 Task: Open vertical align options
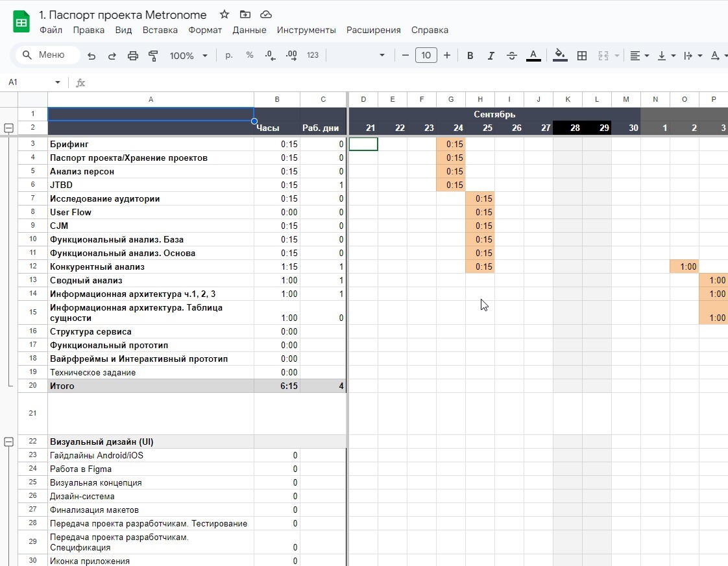[x=666, y=56]
